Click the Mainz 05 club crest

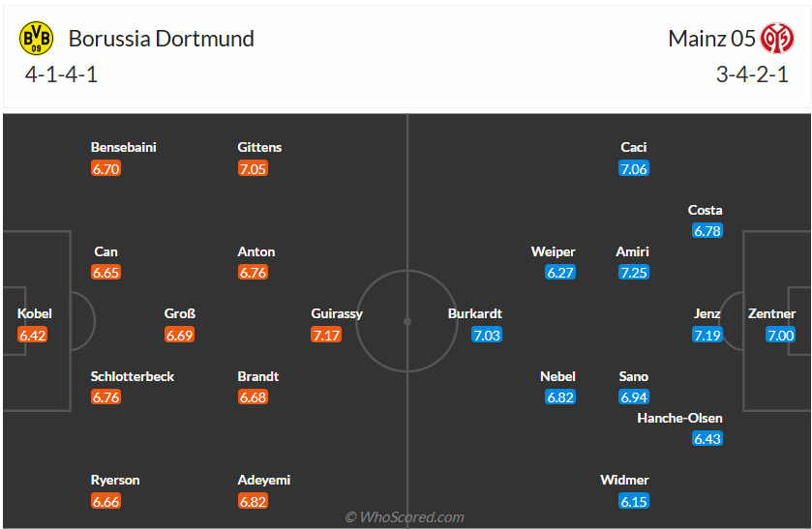pos(776,39)
